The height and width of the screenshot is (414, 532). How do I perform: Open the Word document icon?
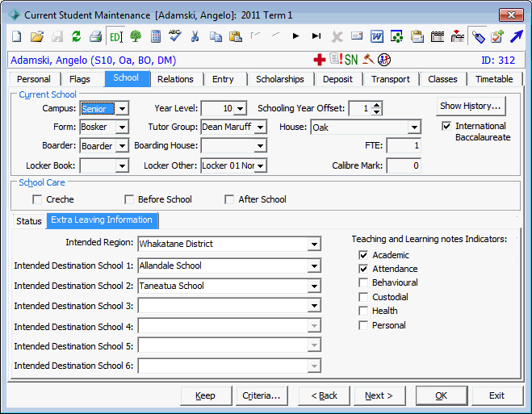[377, 36]
